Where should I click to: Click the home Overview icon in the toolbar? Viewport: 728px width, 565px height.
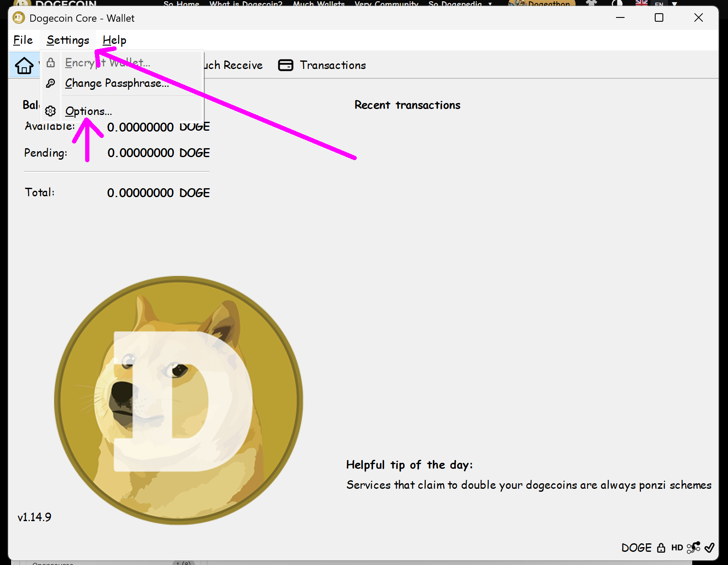[x=24, y=65]
